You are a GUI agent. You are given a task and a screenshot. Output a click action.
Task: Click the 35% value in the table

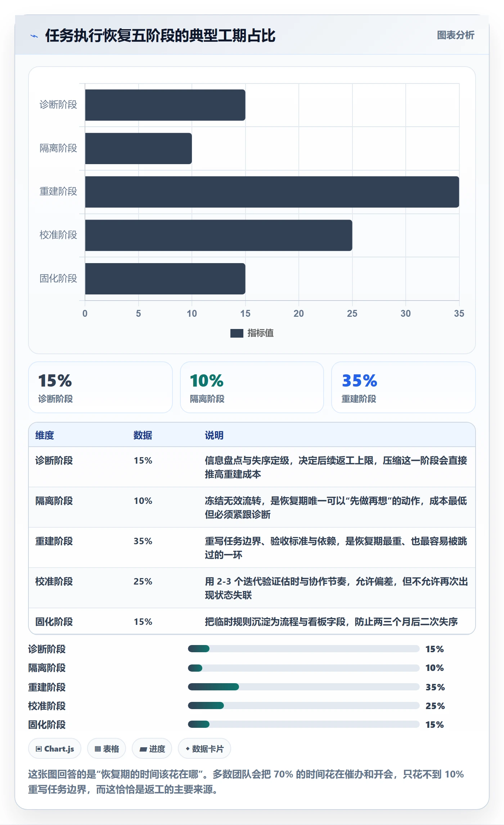click(x=143, y=541)
